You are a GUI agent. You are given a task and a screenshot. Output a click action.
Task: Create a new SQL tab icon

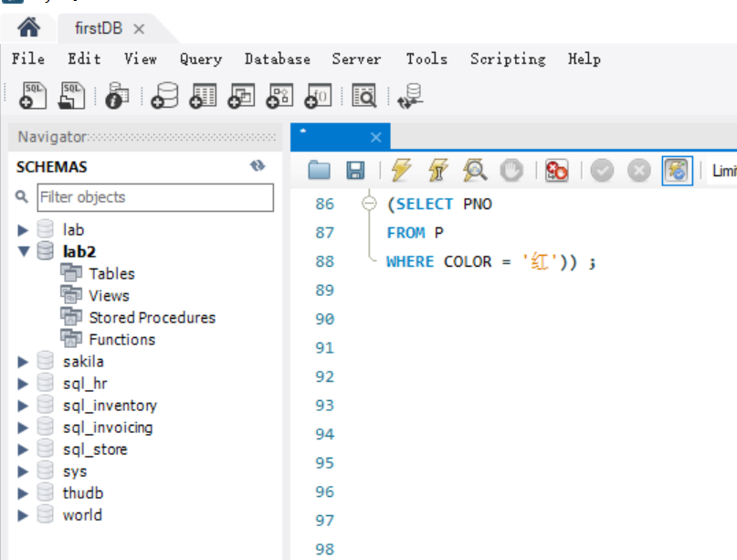33,95
